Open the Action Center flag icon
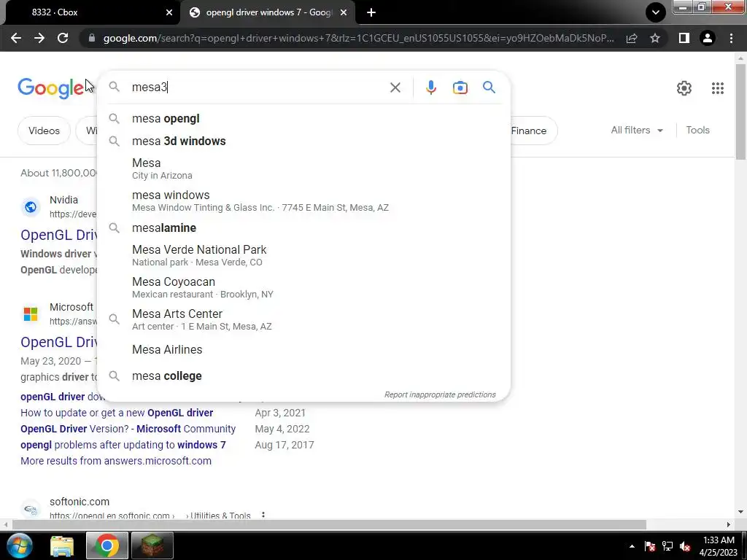 (650, 546)
